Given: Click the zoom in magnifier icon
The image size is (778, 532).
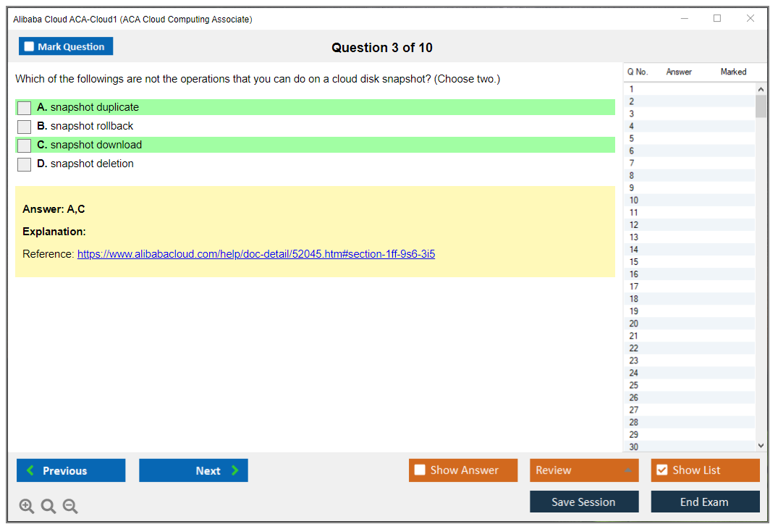Looking at the screenshot, I should click(27, 507).
